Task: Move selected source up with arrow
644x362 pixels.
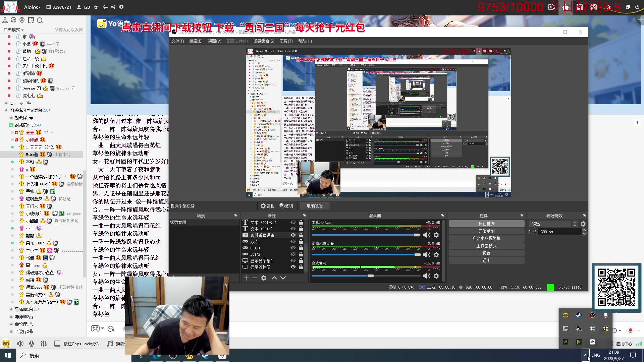Action: (x=274, y=278)
